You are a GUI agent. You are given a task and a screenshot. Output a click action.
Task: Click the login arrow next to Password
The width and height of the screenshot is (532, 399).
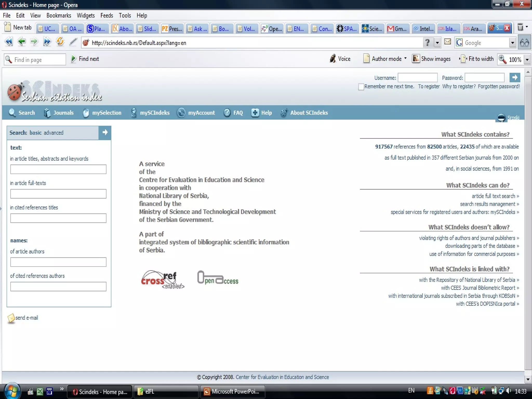tap(515, 77)
